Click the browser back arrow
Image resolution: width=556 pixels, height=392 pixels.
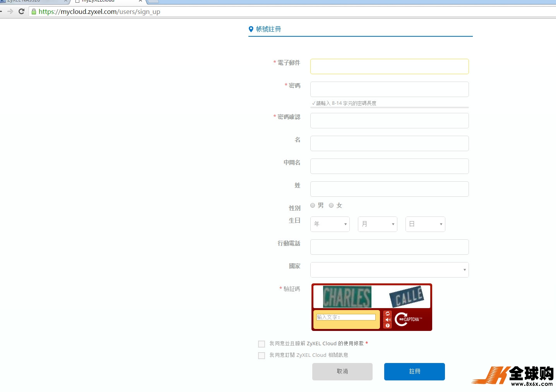[1, 12]
